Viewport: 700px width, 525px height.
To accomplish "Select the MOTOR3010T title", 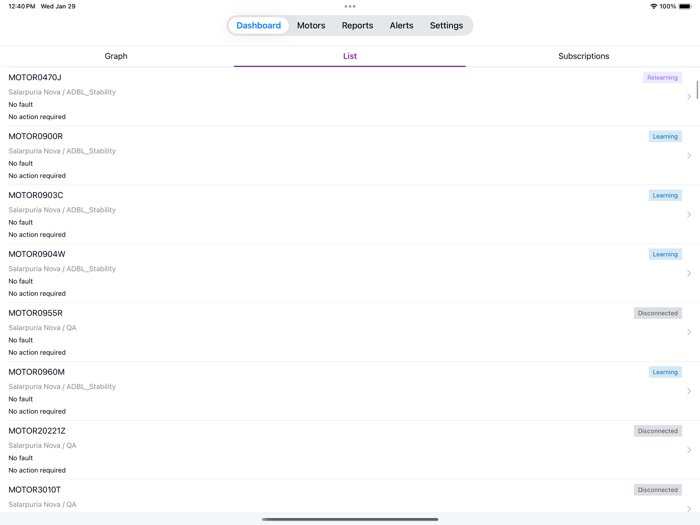I will pos(35,490).
